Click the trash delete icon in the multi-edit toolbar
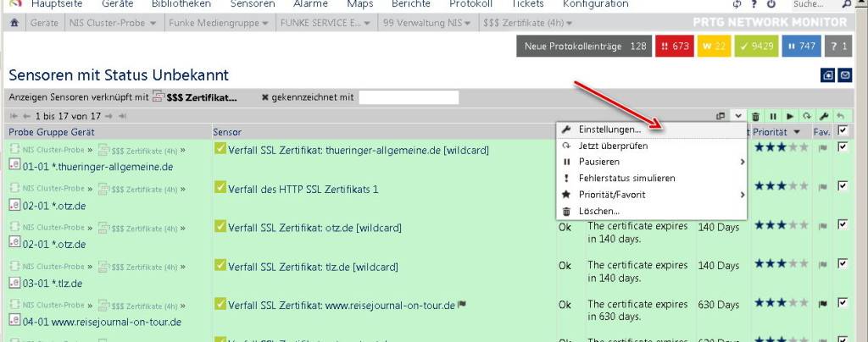This screenshot has height=342, width=868. (755, 116)
